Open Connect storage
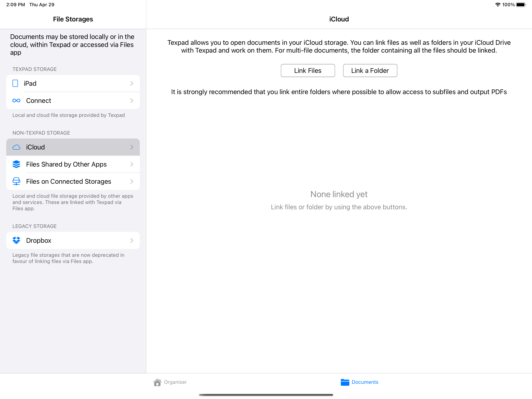 click(x=73, y=101)
